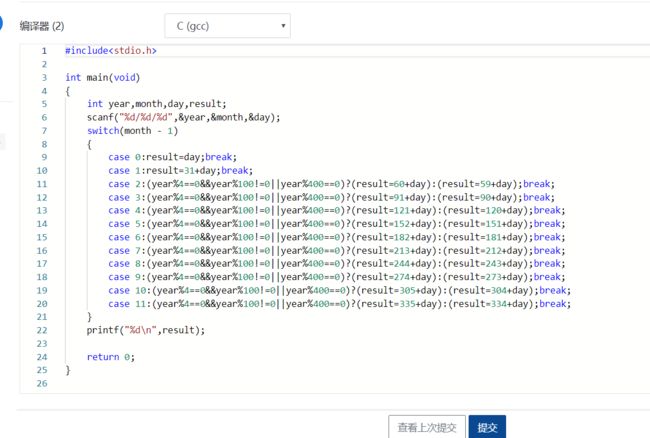Click line number 1 in gutter

pos(44,51)
